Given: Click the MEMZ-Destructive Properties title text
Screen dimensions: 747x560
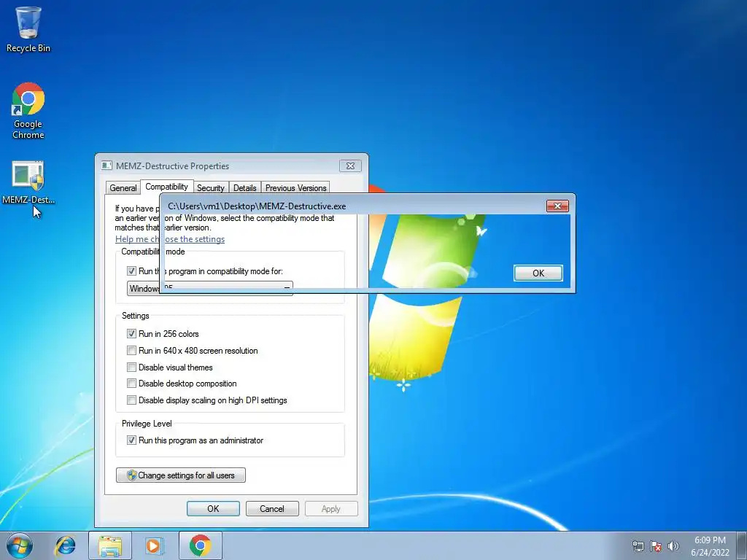Looking at the screenshot, I should tap(172, 166).
